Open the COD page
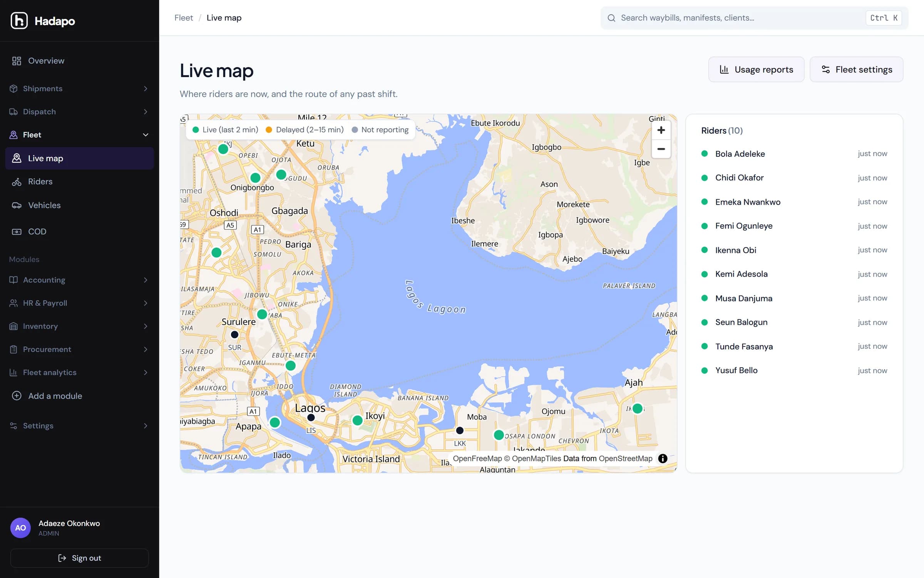The width and height of the screenshot is (924, 578). tap(79, 232)
